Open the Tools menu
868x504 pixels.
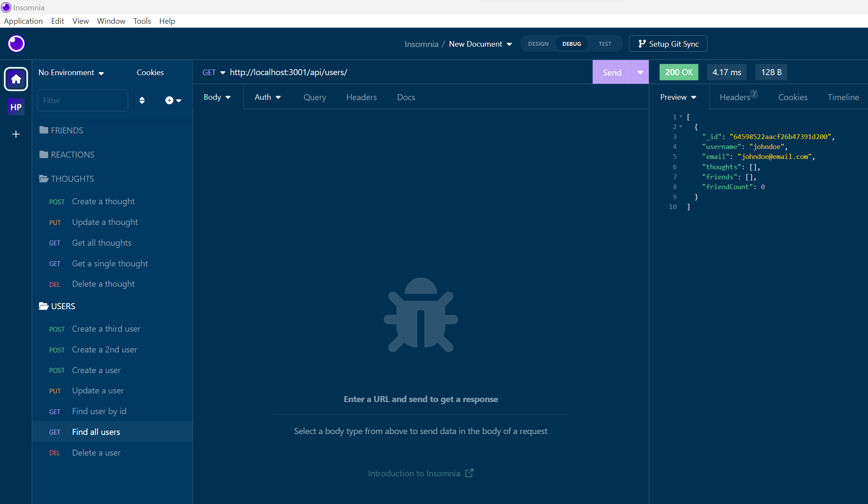tap(142, 21)
